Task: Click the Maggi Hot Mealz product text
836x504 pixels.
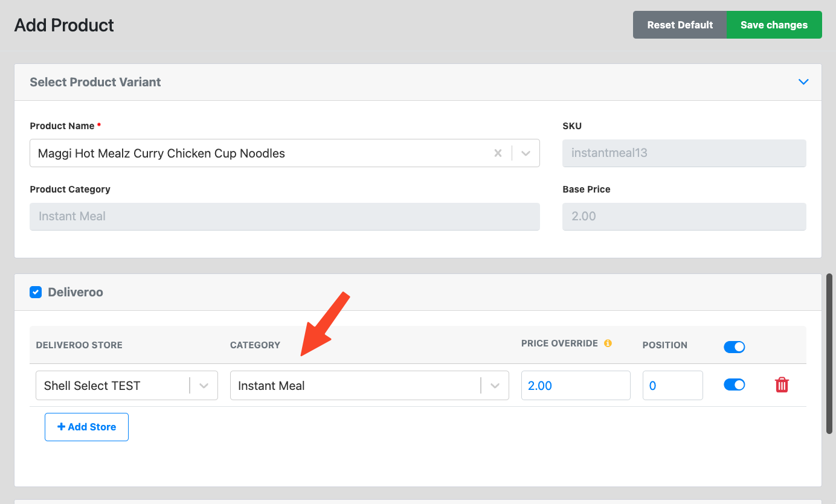Action: tap(161, 153)
